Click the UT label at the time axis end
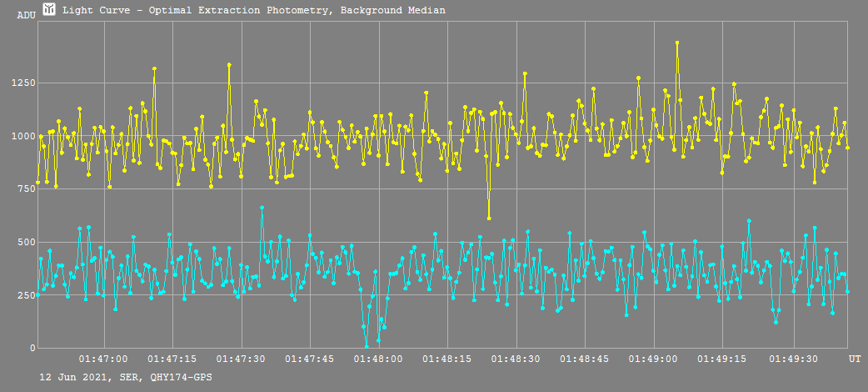 [855, 359]
